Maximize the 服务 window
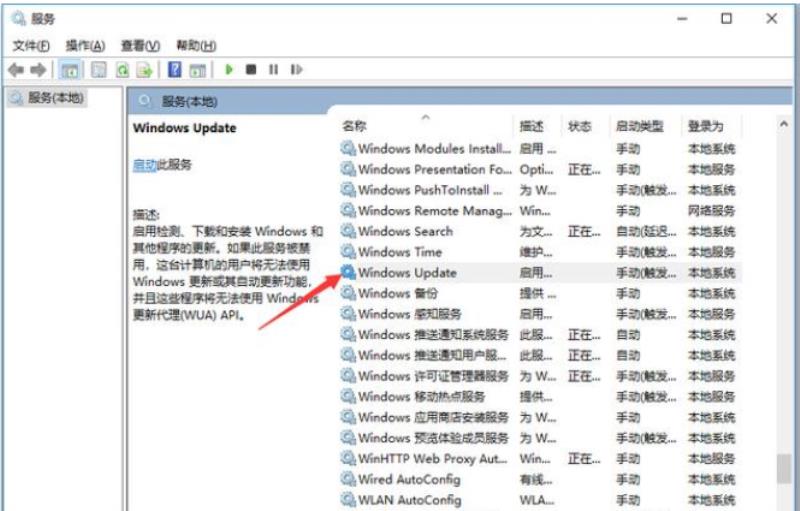Image resolution: width=800 pixels, height=511 pixels. point(726,19)
